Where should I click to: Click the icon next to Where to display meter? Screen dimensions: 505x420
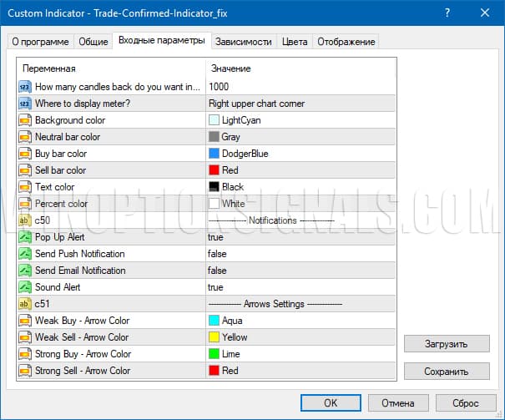click(24, 104)
